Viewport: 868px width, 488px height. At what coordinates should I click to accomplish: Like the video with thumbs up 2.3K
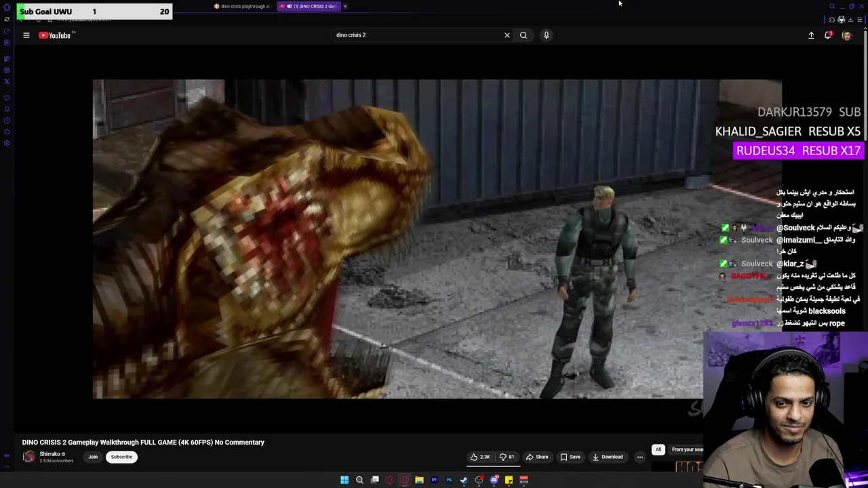click(x=480, y=457)
